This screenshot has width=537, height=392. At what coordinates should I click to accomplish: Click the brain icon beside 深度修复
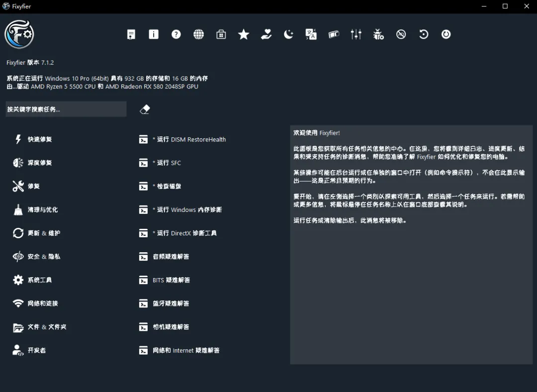tap(18, 162)
